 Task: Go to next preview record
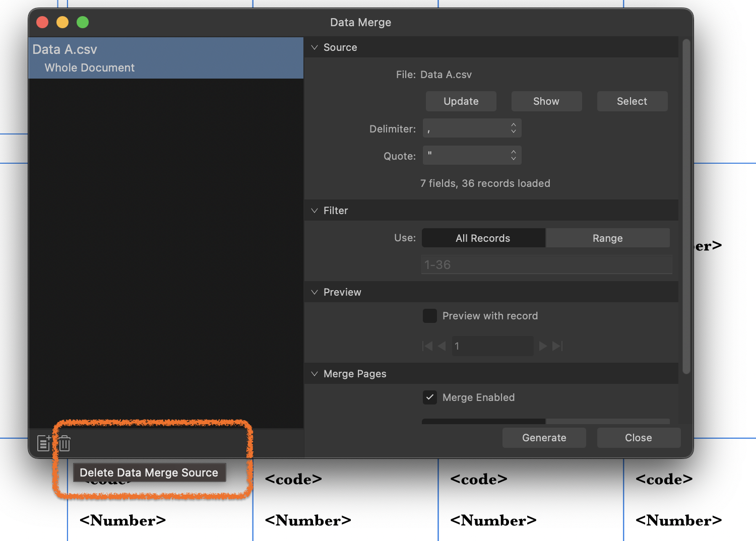click(x=543, y=346)
